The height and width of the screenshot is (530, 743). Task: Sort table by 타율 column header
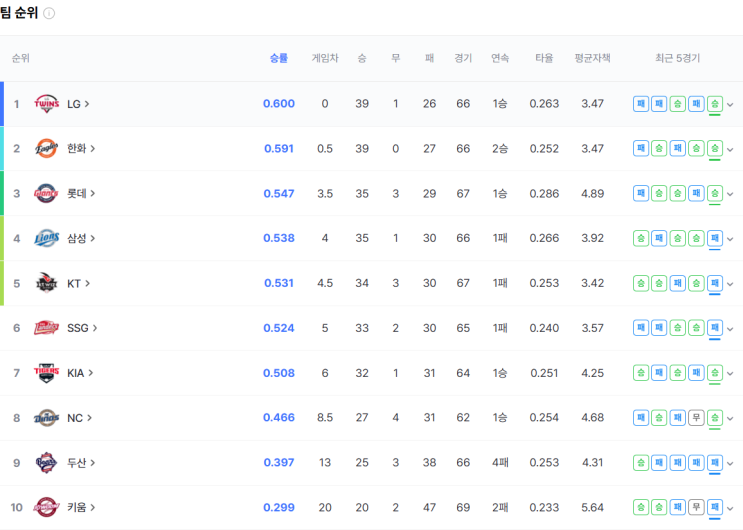[544, 58]
